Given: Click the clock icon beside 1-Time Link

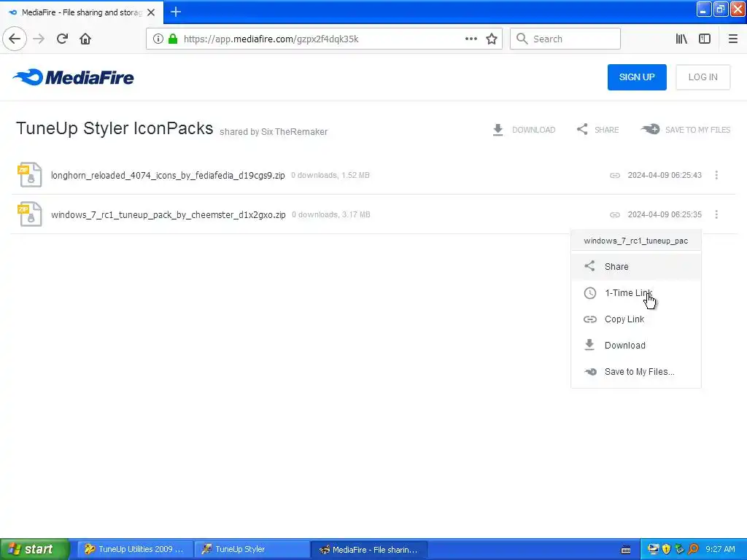Looking at the screenshot, I should point(589,293).
